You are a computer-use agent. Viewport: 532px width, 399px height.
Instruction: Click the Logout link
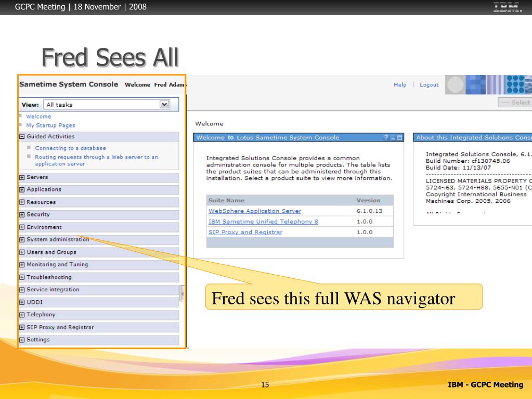[x=429, y=85]
